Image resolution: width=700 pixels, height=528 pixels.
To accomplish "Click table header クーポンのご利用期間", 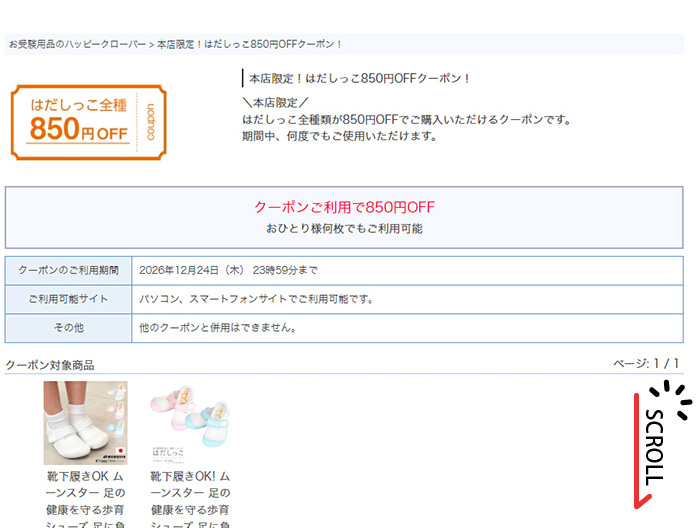I will tap(68, 270).
